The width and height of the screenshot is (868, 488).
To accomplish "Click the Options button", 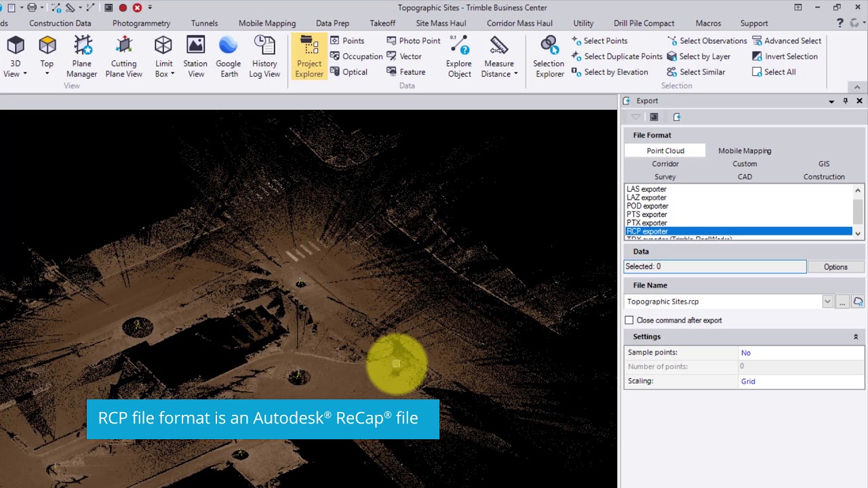I will (x=835, y=267).
